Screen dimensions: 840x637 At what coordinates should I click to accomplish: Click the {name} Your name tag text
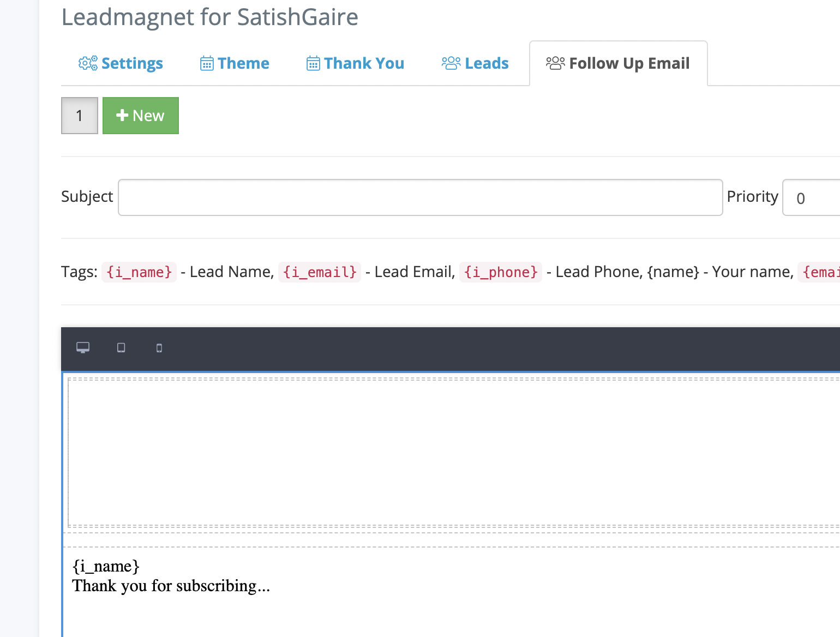point(673,272)
